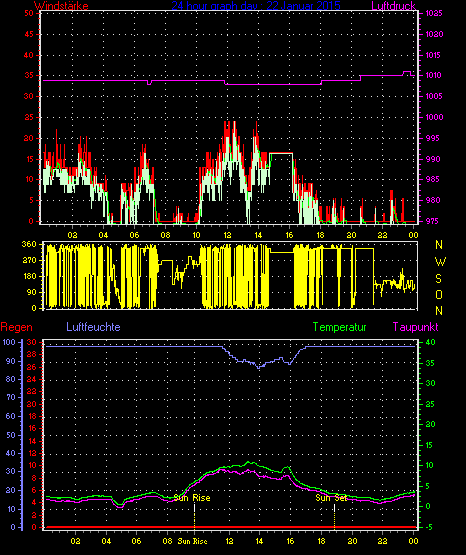Click the 12 hour tick on wind chart
The image size is (466, 555).
(x=227, y=235)
